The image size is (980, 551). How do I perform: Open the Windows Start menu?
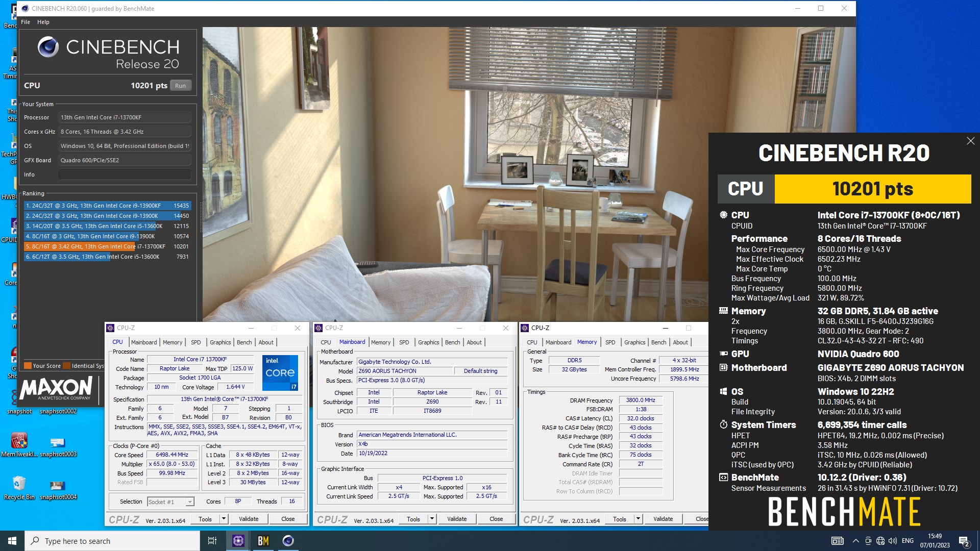12,541
